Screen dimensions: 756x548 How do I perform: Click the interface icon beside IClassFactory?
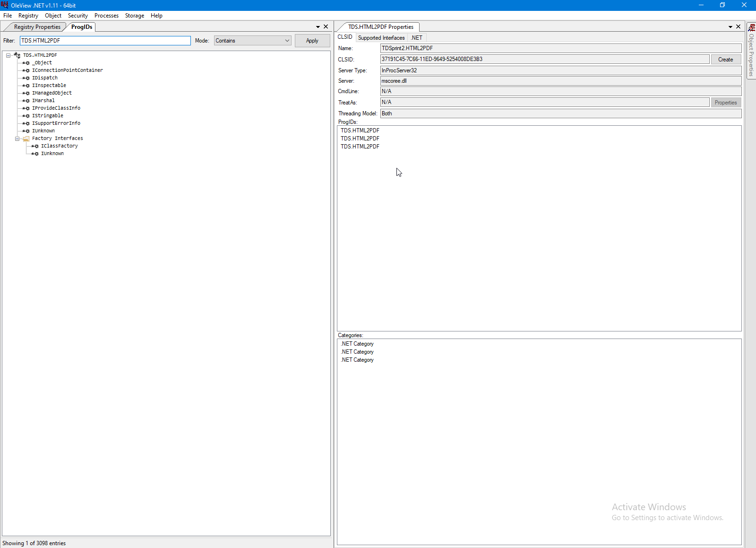click(x=35, y=146)
